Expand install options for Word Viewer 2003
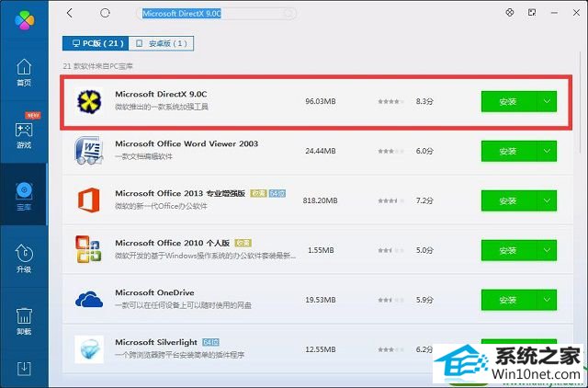The height and width of the screenshot is (388, 588). tap(548, 151)
